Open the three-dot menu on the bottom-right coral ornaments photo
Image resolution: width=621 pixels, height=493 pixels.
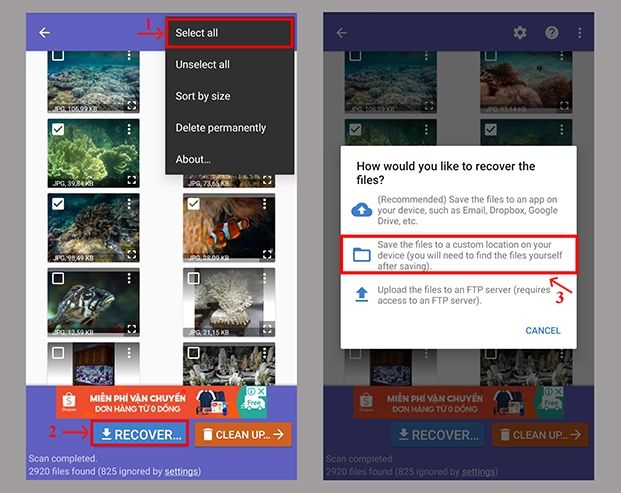265,352
